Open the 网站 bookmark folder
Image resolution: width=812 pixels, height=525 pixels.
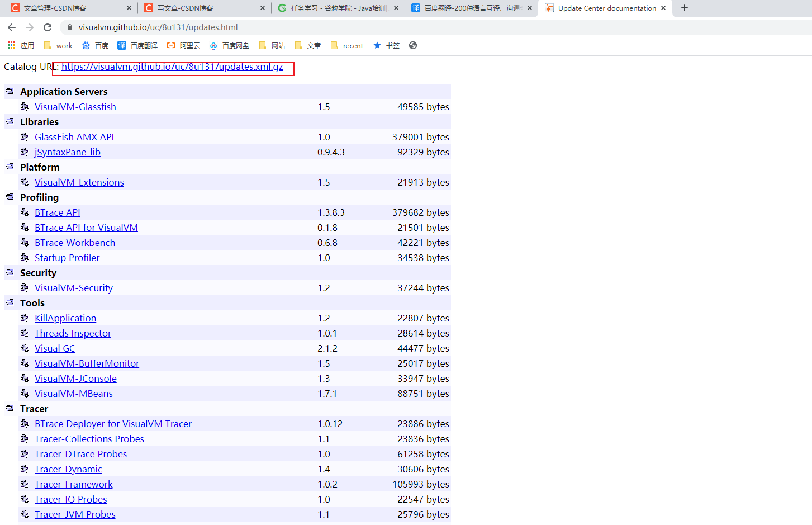pos(272,45)
